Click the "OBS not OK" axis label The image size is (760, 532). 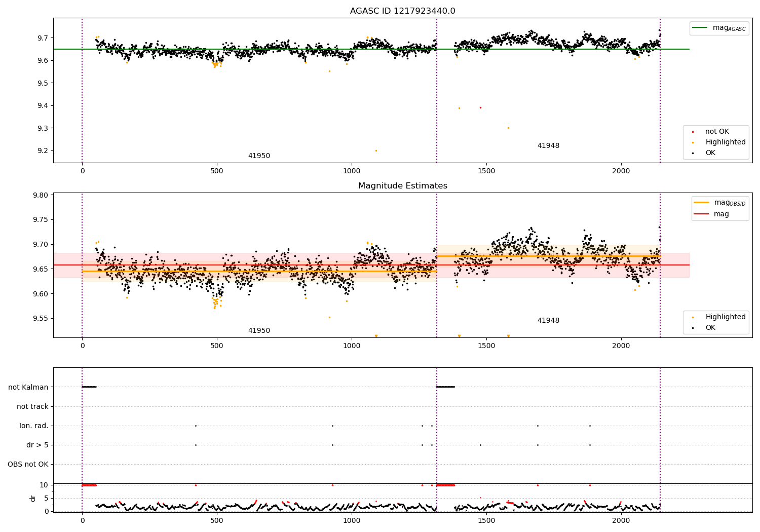(x=28, y=464)
